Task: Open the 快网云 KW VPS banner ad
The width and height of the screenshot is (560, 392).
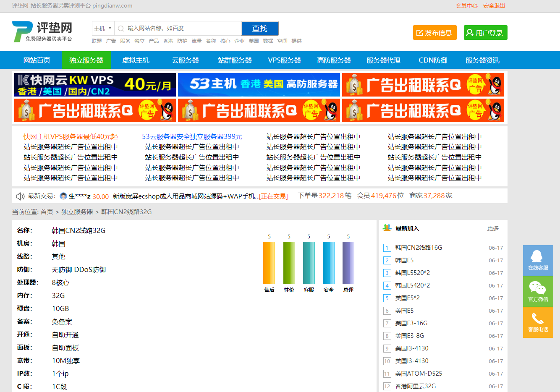Action: click(x=95, y=85)
